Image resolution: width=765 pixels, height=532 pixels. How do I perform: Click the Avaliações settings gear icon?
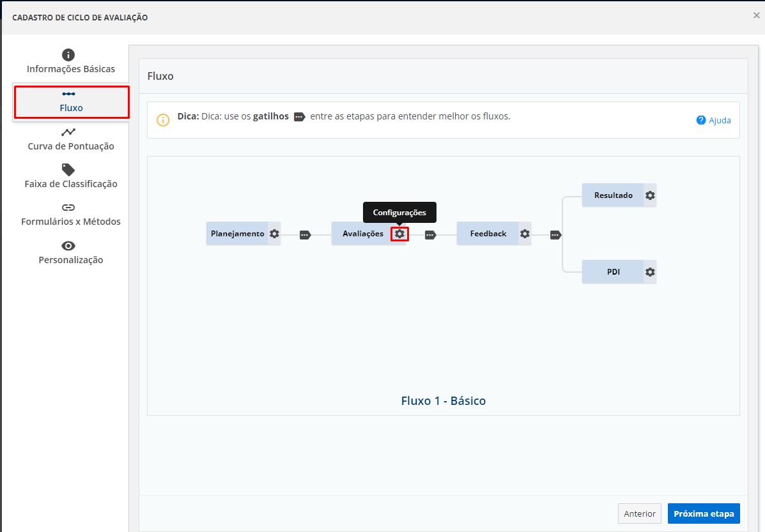pyautogui.click(x=399, y=234)
